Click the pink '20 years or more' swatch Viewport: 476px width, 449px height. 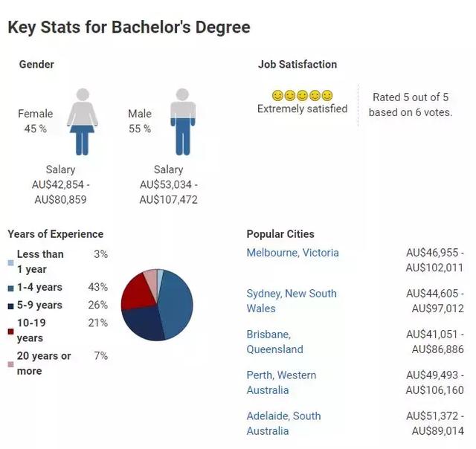(x=10, y=364)
